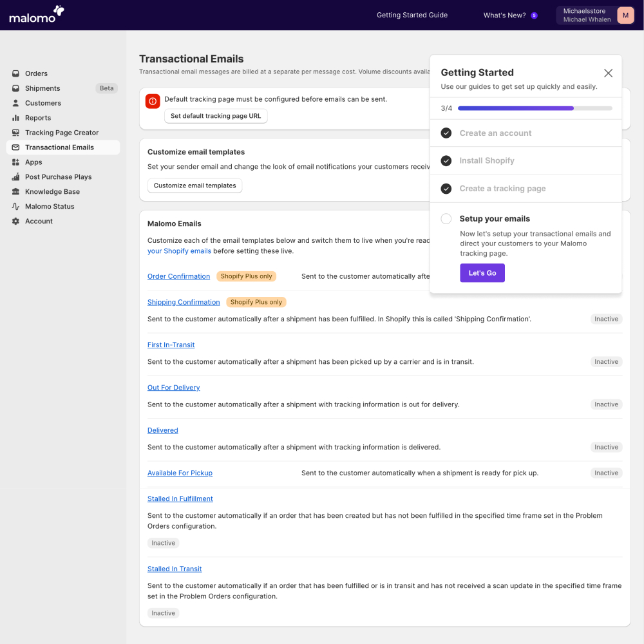Click the your Shopify emails link
The image size is (644, 644).
tap(179, 251)
